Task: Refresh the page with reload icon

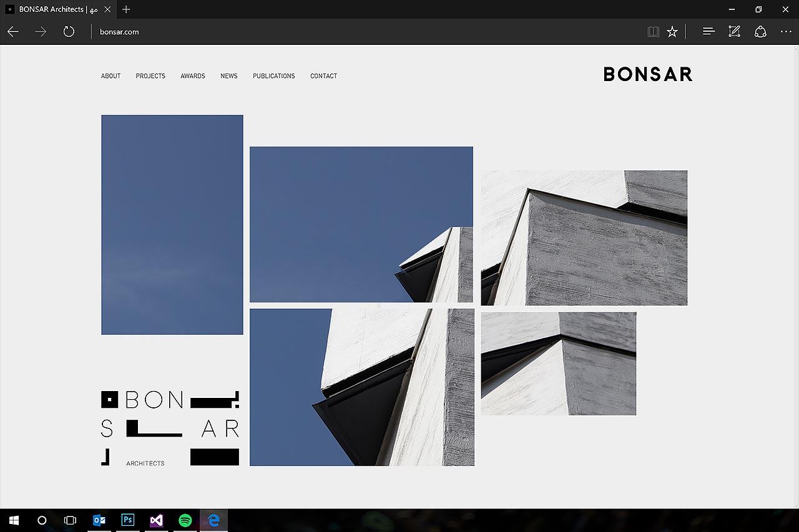Action: tap(69, 31)
